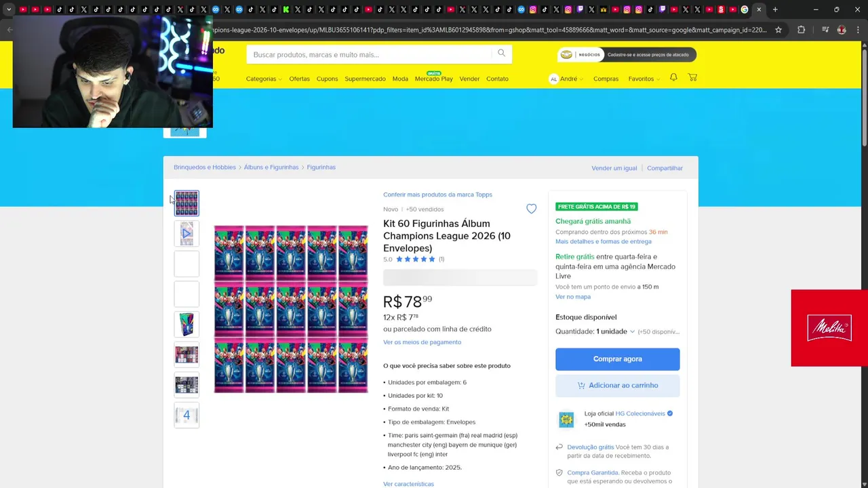Open the notifications bell

(x=673, y=77)
